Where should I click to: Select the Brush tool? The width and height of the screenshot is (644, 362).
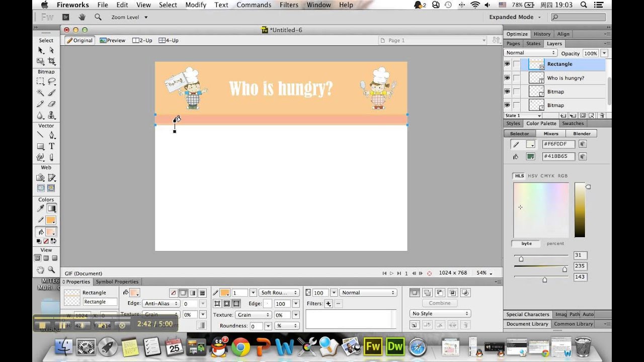51,93
